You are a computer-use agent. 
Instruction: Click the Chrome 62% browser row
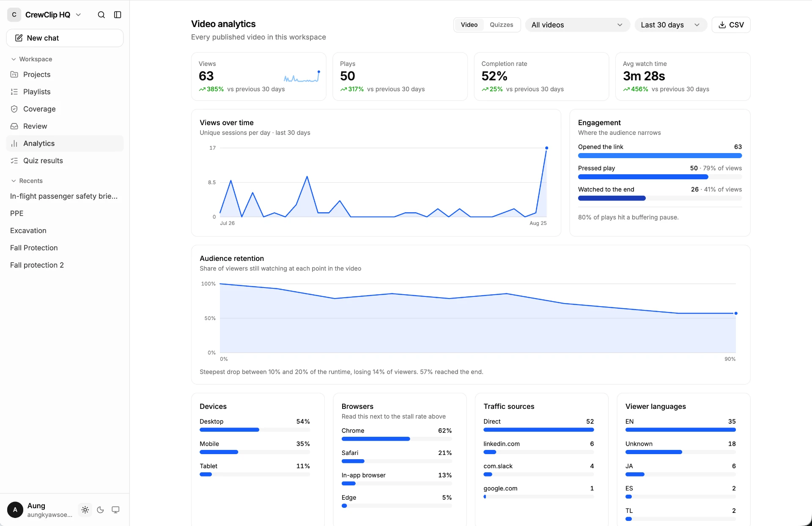[x=397, y=434]
